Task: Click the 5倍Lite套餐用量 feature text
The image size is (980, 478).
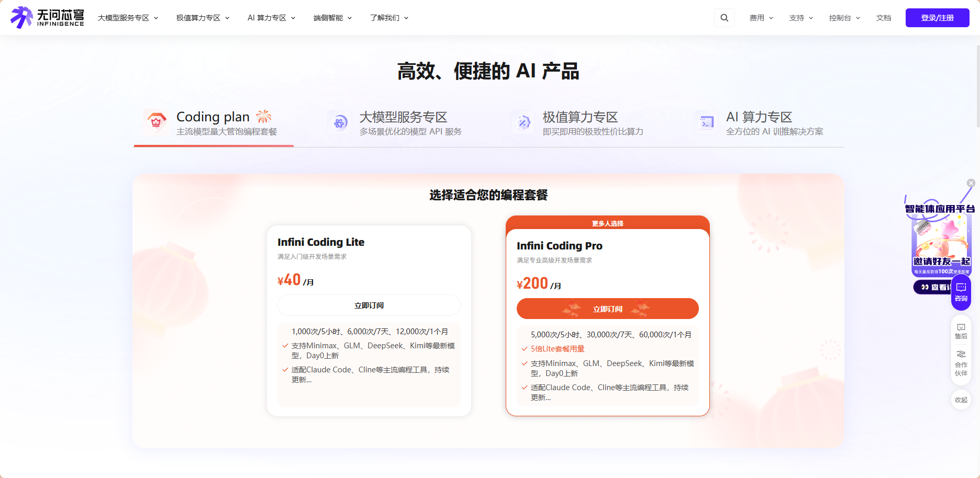Action: (x=558, y=349)
